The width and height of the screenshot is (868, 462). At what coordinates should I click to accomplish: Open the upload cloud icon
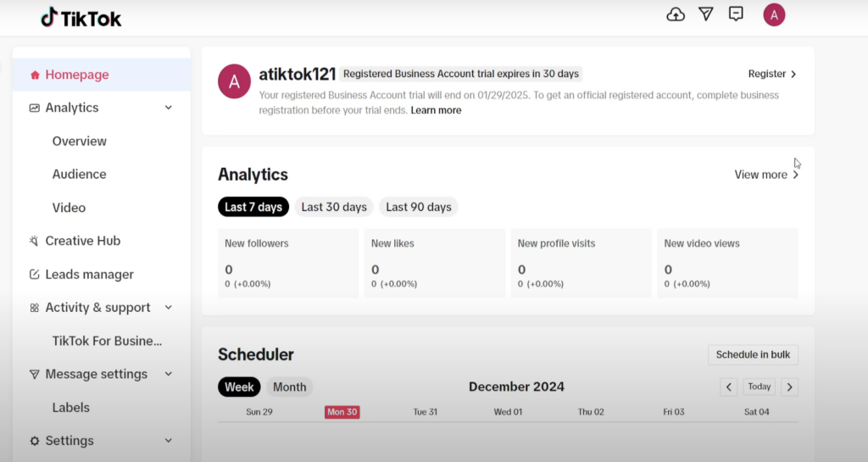click(x=676, y=14)
